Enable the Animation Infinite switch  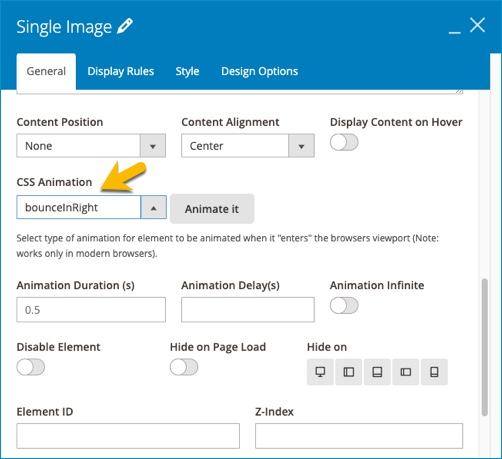coord(344,306)
